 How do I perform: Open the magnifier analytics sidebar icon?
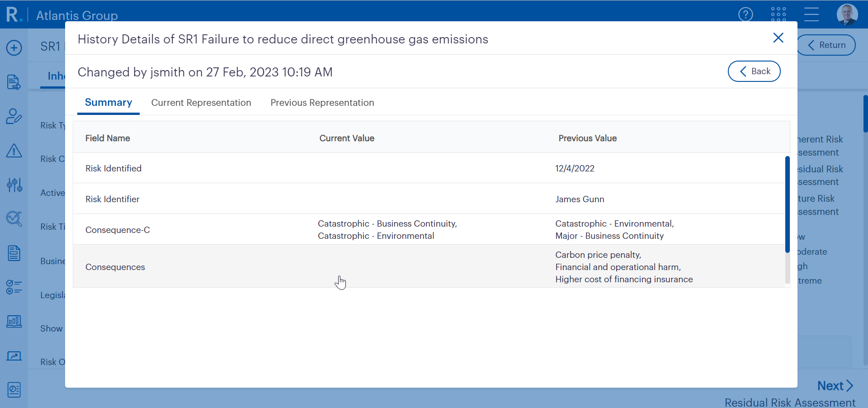[x=14, y=219]
